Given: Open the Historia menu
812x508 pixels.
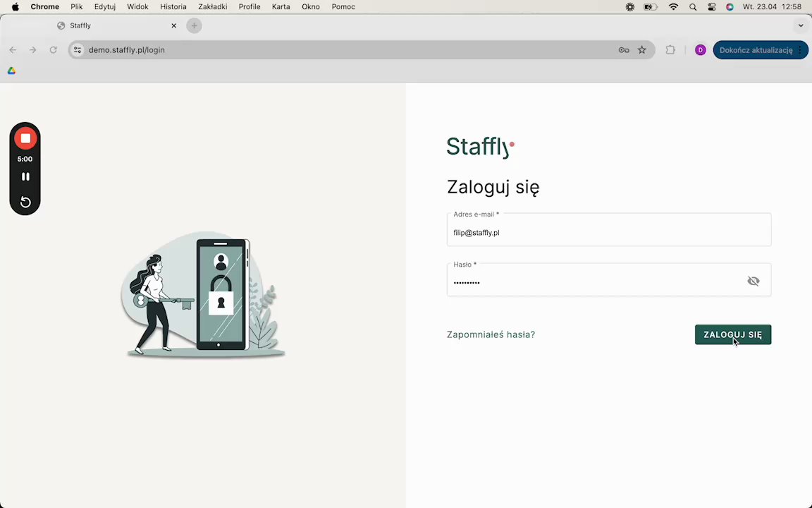Looking at the screenshot, I should 173,7.
